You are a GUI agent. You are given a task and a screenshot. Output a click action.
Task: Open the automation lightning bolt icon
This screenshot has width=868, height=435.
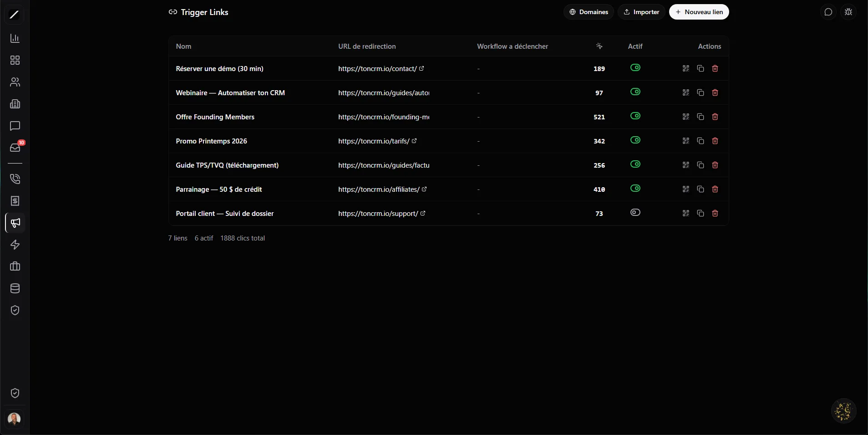pos(15,245)
